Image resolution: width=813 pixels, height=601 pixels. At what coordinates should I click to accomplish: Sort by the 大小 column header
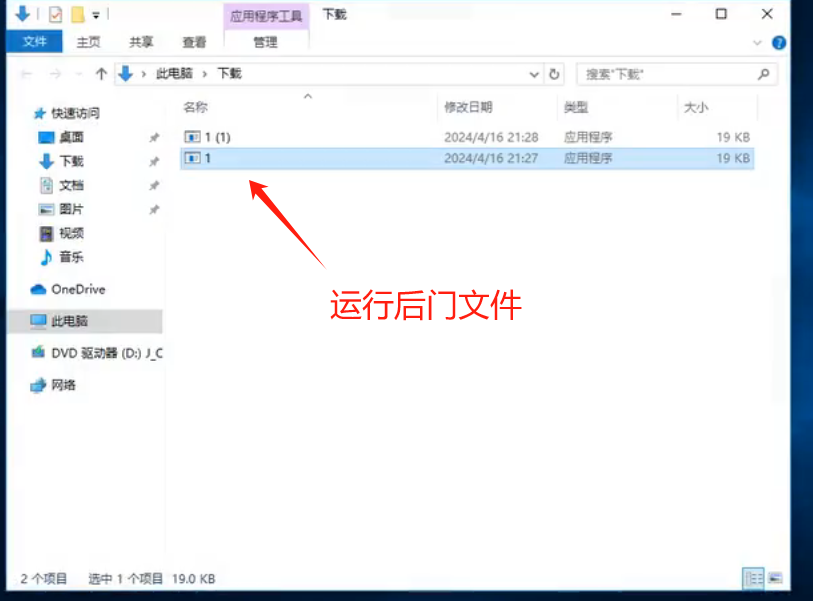tap(696, 107)
